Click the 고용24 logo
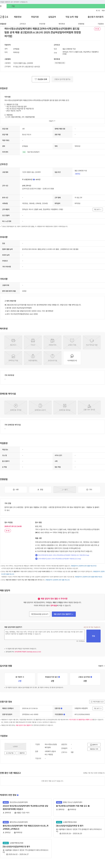The height and width of the screenshot is (868, 105). (4, 17)
